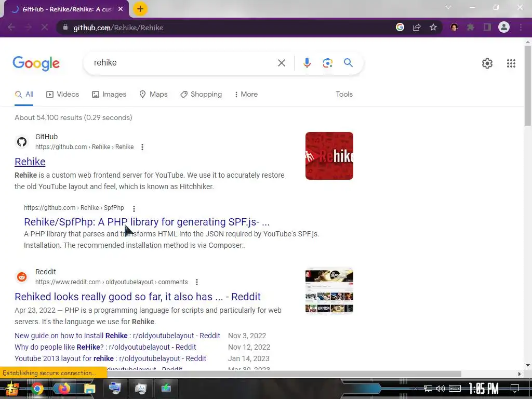Open Firefox from taskbar
532x399 pixels.
click(x=63, y=389)
